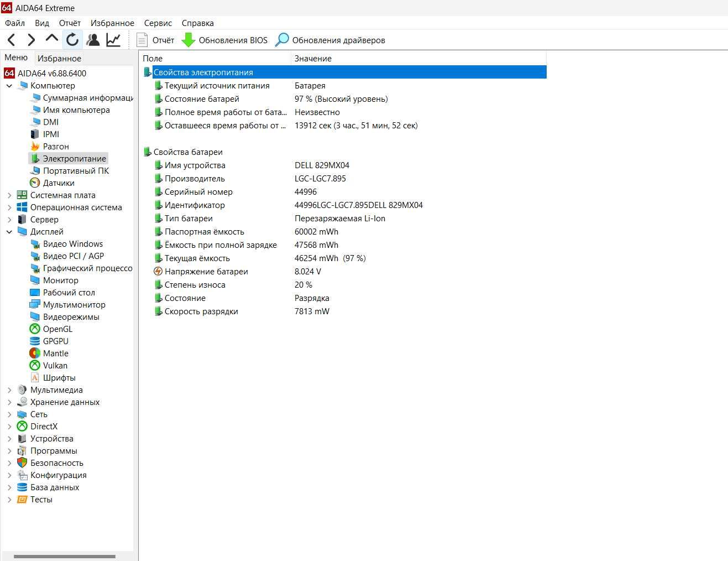
Task: Select the IPMI server icon
Action: click(35, 134)
